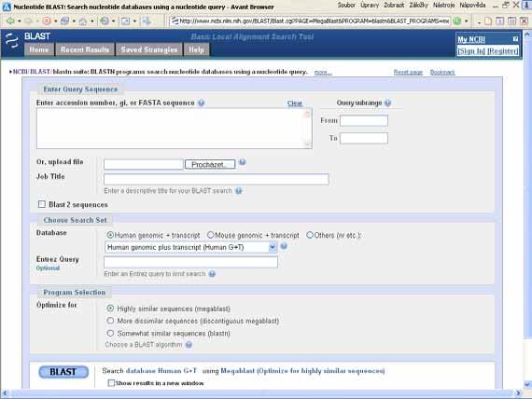
Task: Click the Query subrange To field
Action: (x=364, y=138)
